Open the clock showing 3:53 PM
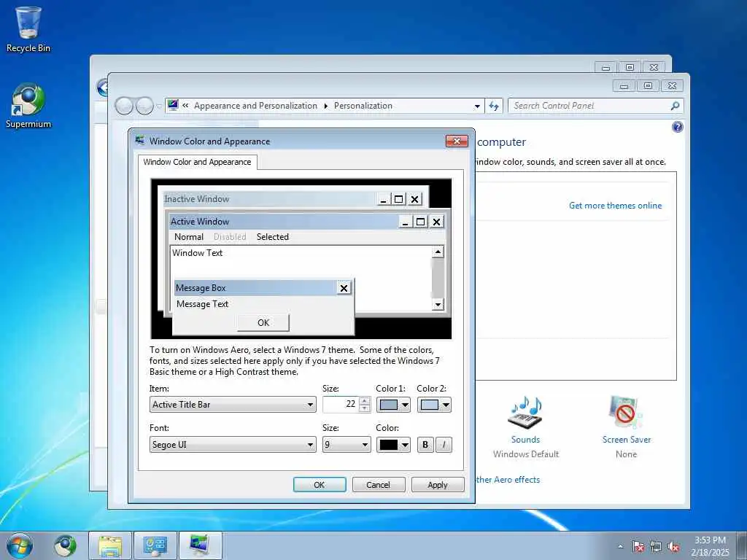This screenshot has width=747, height=560. click(x=710, y=546)
